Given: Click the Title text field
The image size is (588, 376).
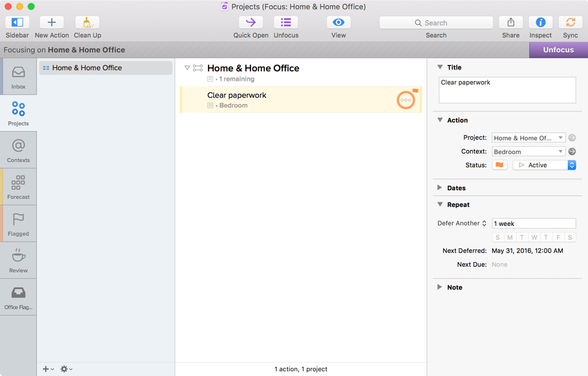Looking at the screenshot, I should [x=507, y=90].
